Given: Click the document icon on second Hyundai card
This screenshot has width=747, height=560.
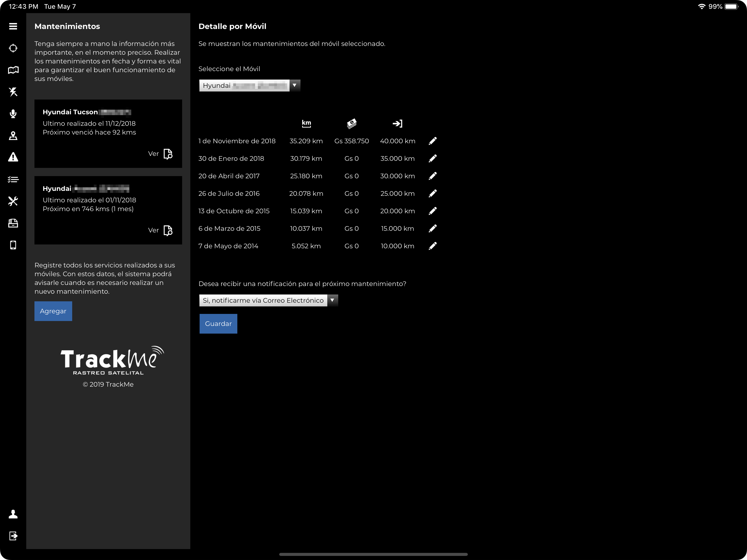Looking at the screenshot, I should pos(168,231).
